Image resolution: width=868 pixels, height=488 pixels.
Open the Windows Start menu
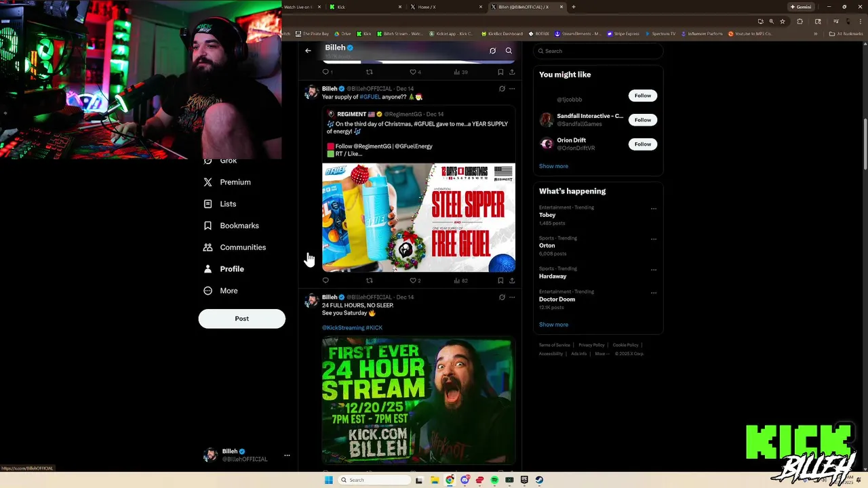[x=329, y=480]
